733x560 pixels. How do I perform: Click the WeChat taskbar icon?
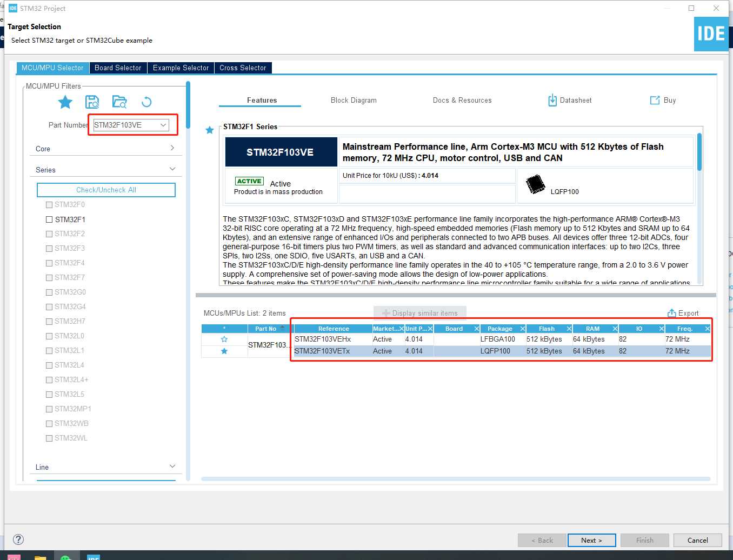pos(66,557)
